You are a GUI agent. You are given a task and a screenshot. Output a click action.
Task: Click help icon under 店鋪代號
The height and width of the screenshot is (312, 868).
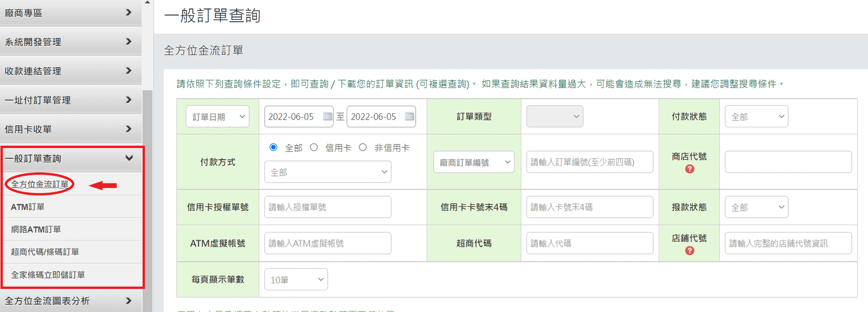point(690,251)
